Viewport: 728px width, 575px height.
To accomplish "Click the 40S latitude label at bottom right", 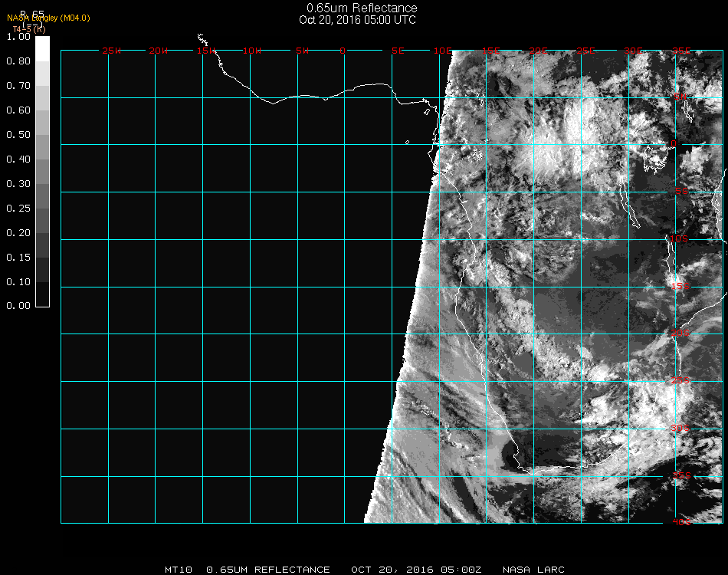I will 681,522.
